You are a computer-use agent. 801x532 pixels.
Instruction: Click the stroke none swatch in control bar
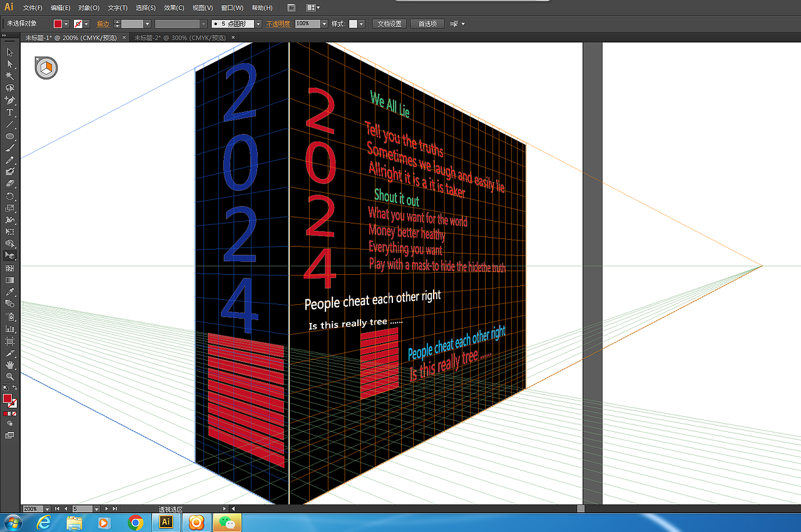coord(78,24)
